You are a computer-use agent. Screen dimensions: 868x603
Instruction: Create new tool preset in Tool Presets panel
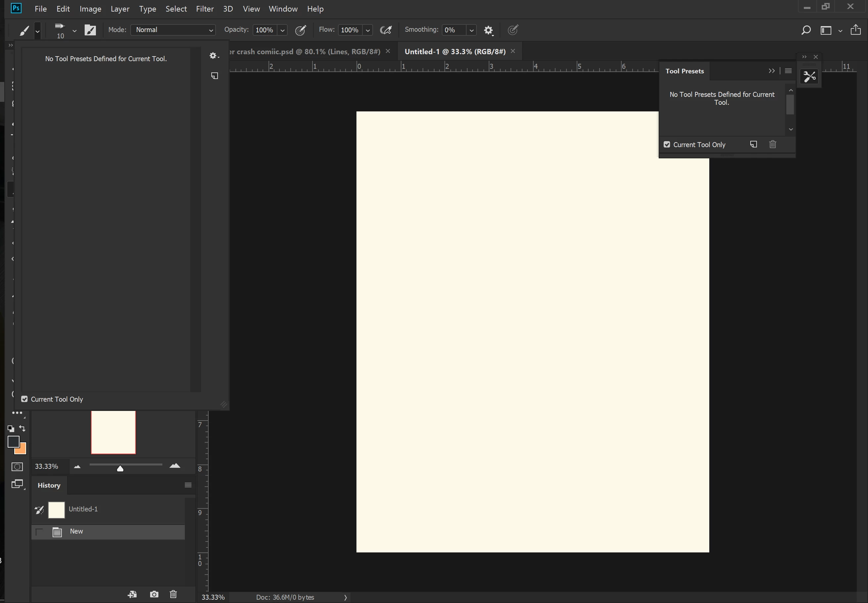tap(753, 144)
